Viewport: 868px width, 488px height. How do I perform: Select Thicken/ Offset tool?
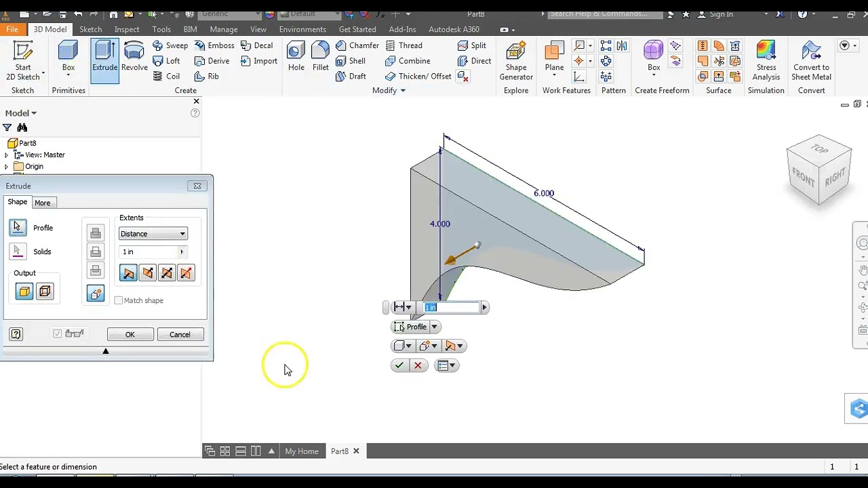418,77
